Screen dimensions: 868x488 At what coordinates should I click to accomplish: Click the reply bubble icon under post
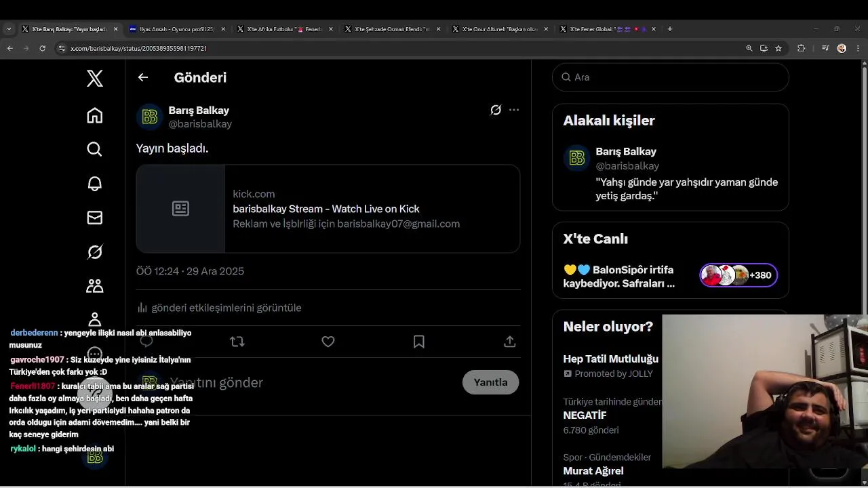(x=146, y=342)
